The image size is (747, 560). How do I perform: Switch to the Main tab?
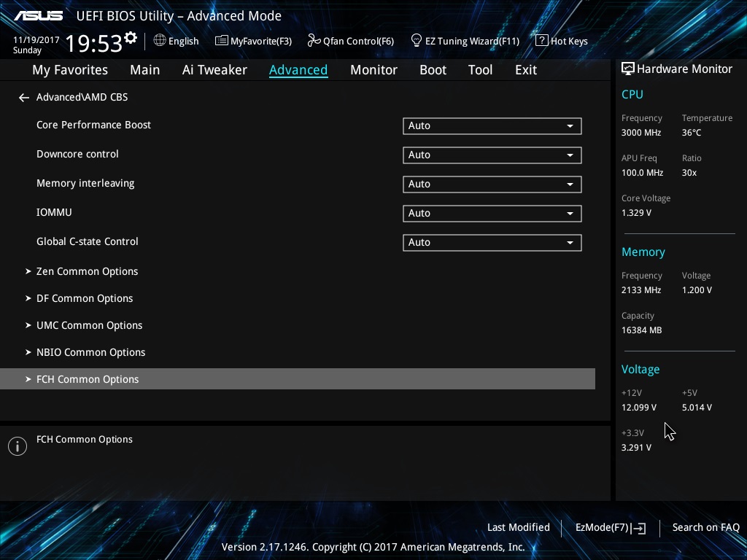pos(145,70)
